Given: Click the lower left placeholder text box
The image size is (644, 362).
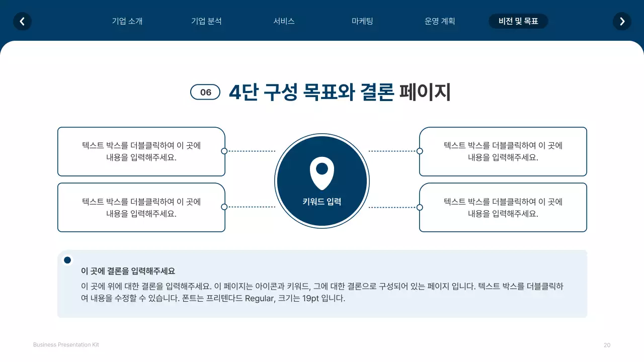Looking at the screenshot, I should tap(141, 207).
